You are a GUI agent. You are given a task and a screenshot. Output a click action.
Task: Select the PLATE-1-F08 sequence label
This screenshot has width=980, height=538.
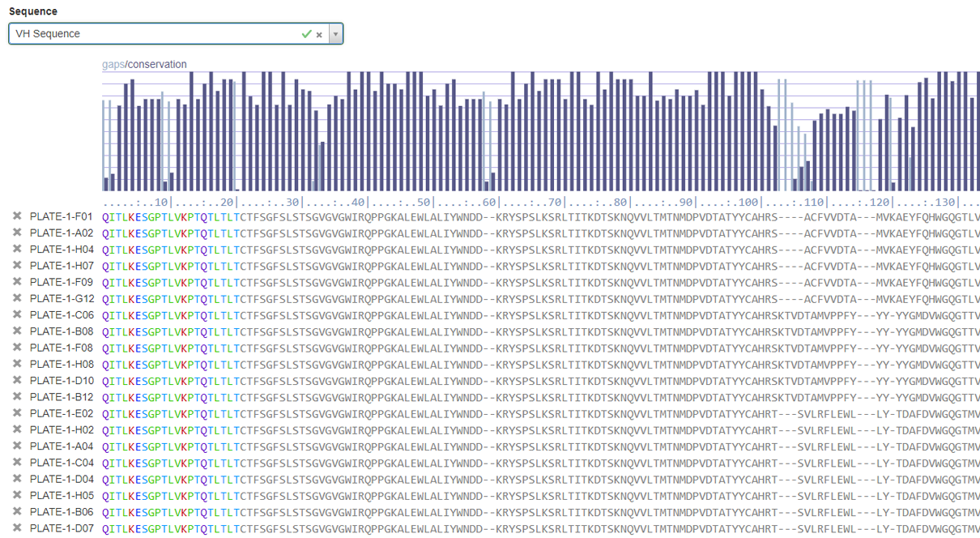[x=62, y=348]
